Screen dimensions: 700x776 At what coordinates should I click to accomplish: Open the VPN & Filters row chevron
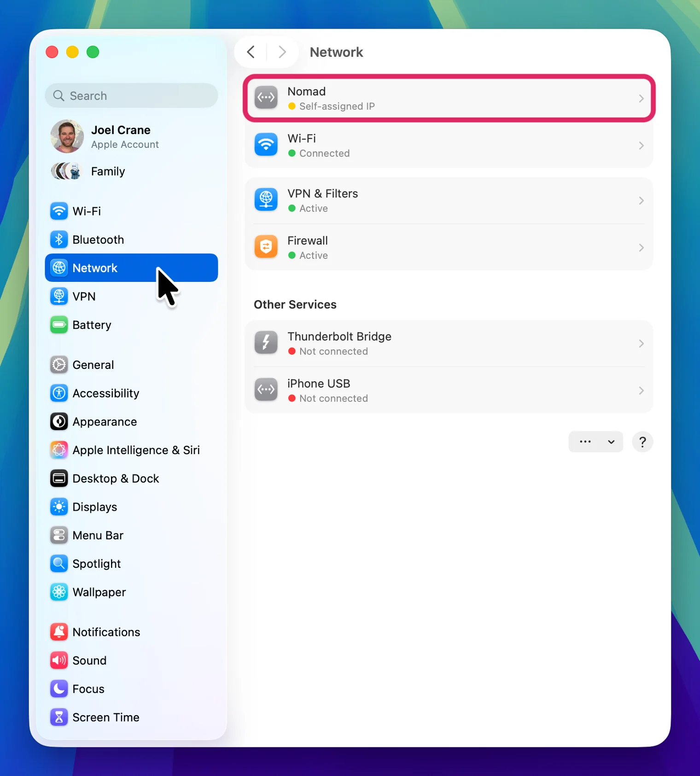641,201
